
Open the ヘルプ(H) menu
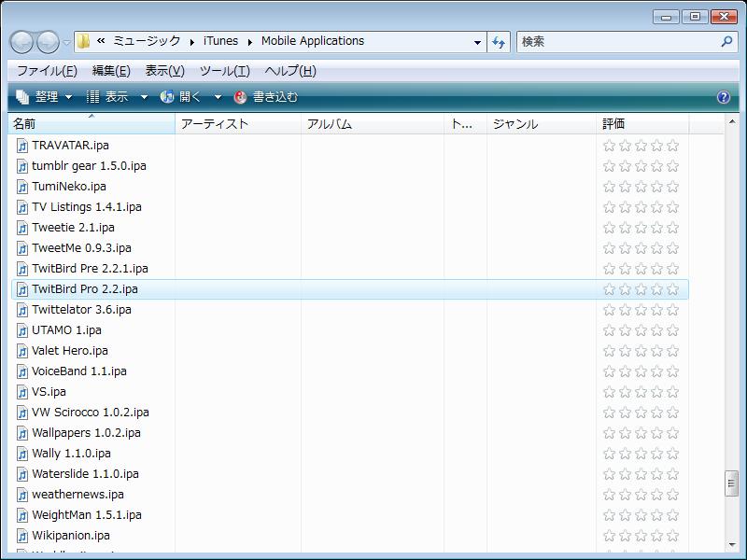(x=290, y=71)
